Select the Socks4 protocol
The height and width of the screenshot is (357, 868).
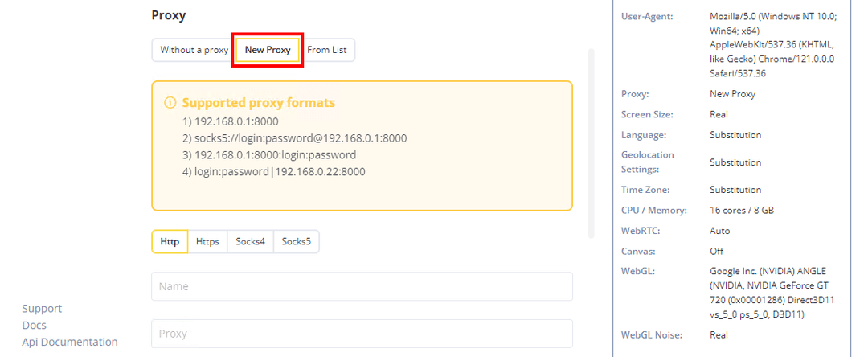(x=250, y=241)
